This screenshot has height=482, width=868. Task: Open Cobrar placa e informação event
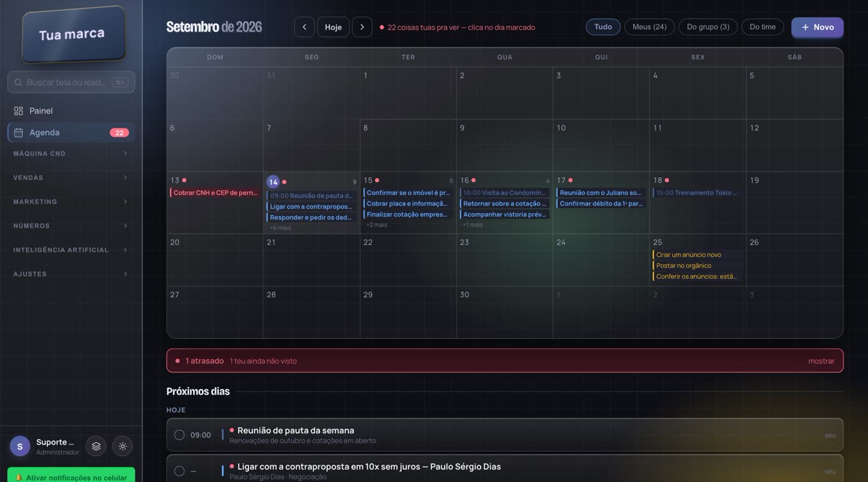click(408, 203)
